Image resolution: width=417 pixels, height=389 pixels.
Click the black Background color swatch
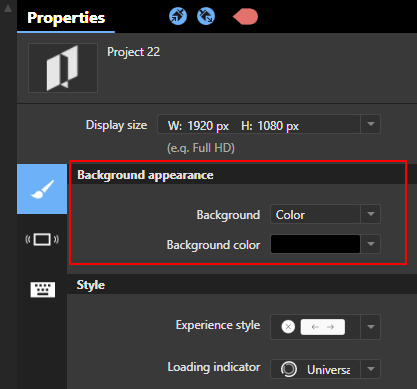point(315,244)
